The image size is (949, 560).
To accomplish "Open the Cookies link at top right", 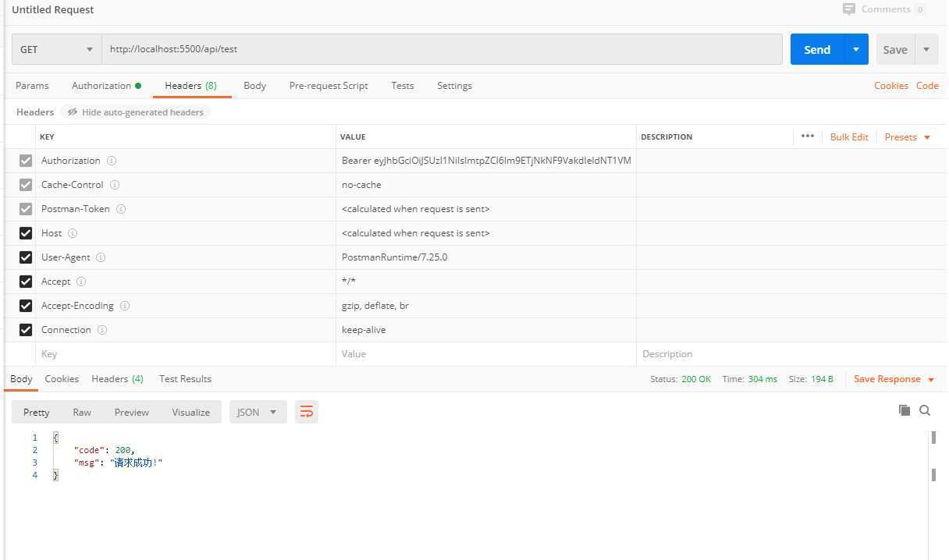I will [890, 86].
